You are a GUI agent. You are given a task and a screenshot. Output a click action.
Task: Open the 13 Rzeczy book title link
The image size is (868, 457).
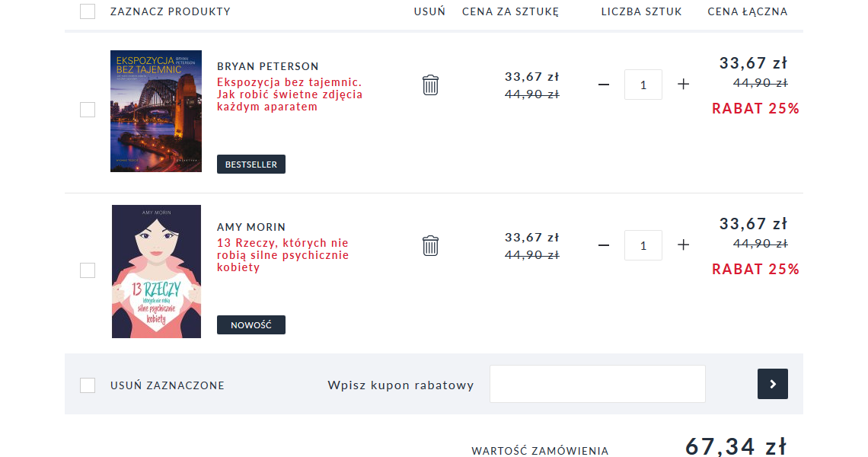tap(282, 255)
